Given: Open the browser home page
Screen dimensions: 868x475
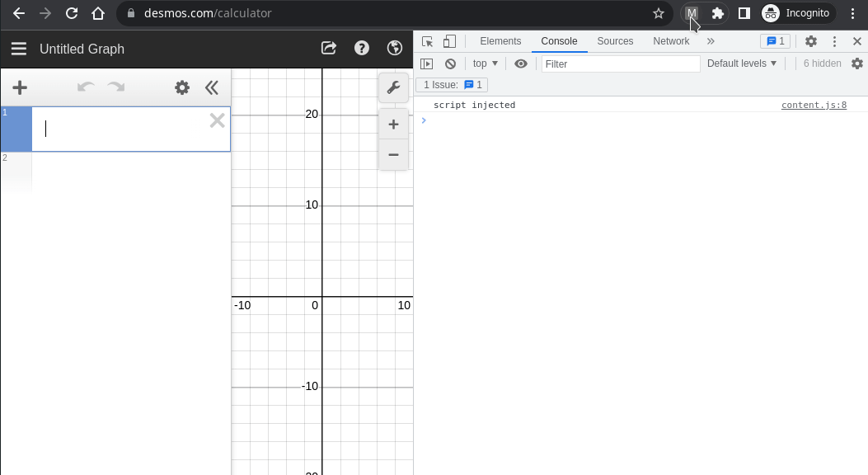Looking at the screenshot, I should click(x=98, y=13).
